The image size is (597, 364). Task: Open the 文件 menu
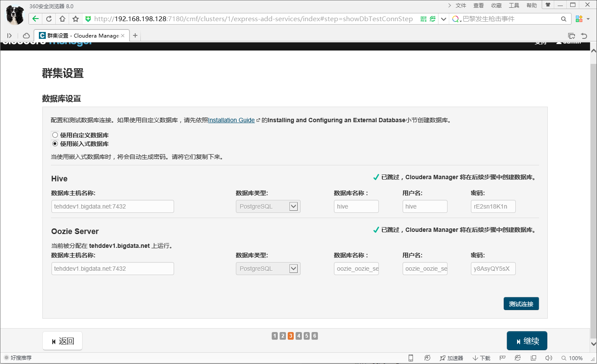coord(461,6)
